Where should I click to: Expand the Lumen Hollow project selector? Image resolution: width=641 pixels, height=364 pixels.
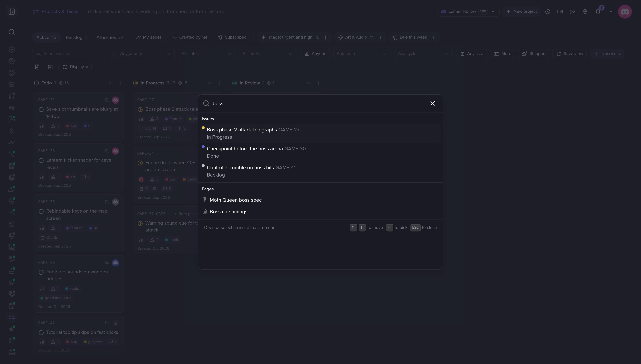(x=468, y=11)
